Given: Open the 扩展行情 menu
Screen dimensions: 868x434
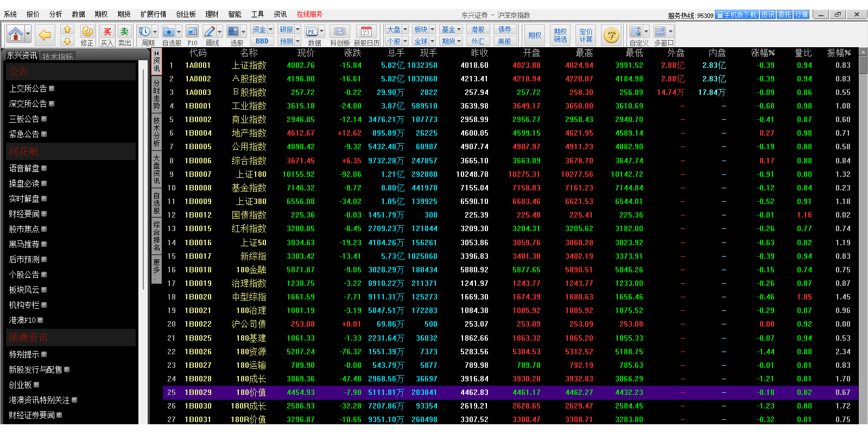Looking at the screenshot, I should coord(153,14).
